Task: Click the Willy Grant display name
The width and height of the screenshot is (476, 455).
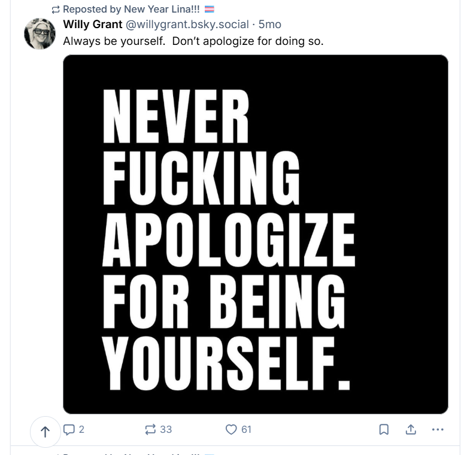Action: click(x=92, y=25)
